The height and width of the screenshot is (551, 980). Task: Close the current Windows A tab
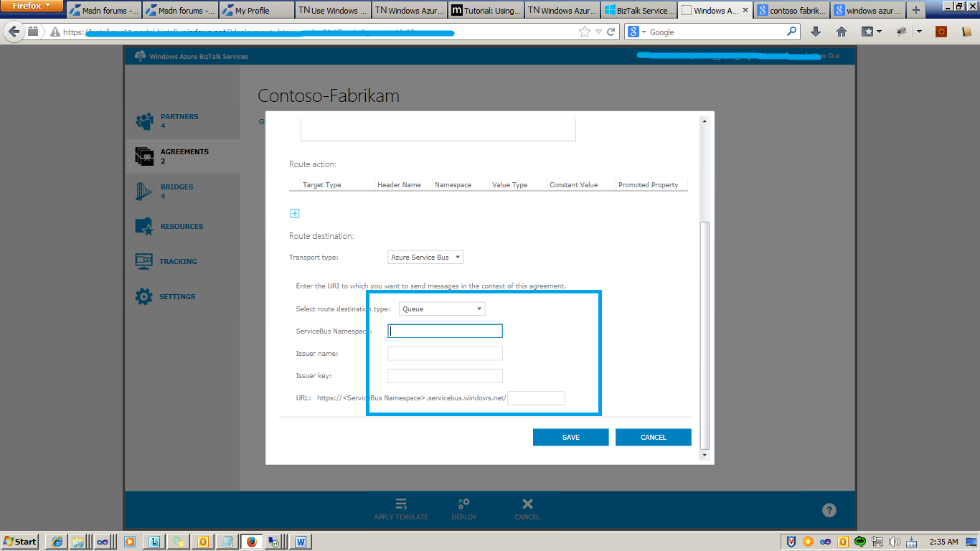[745, 11]
